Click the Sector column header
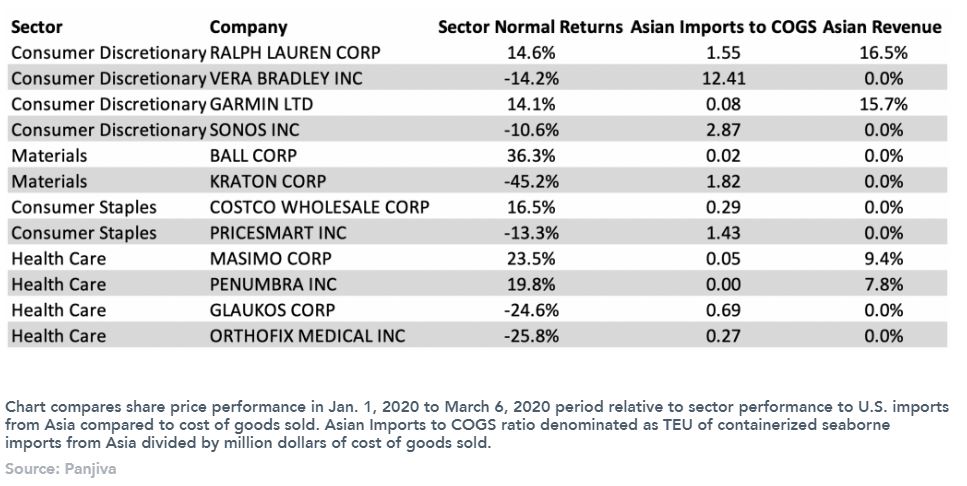The width and height of the screenshot is (967, 486). (37, 27)
